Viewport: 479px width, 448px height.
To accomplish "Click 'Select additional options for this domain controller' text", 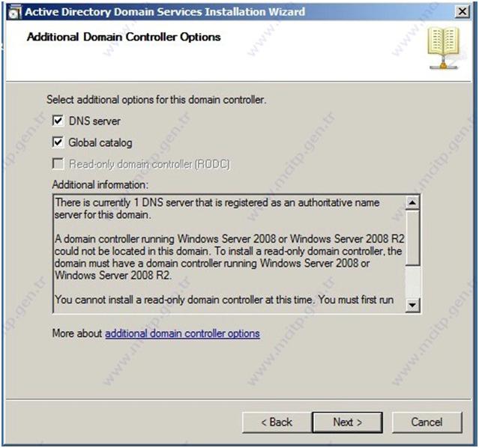I will [157, 100].
